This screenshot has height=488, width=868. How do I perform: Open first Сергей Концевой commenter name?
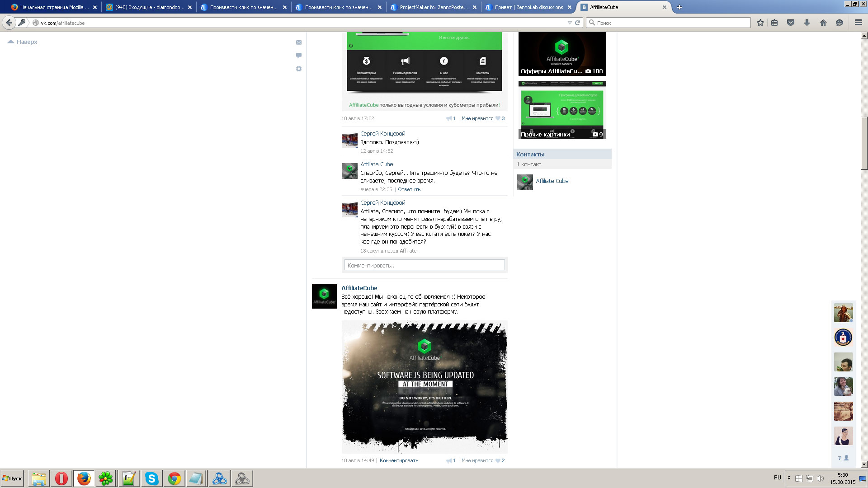382,134
